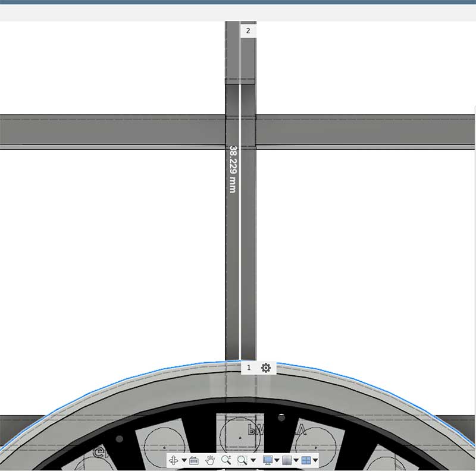Activate the Look At tool
476x471 pixels.
pyautogui.click(x=194, y=460)
